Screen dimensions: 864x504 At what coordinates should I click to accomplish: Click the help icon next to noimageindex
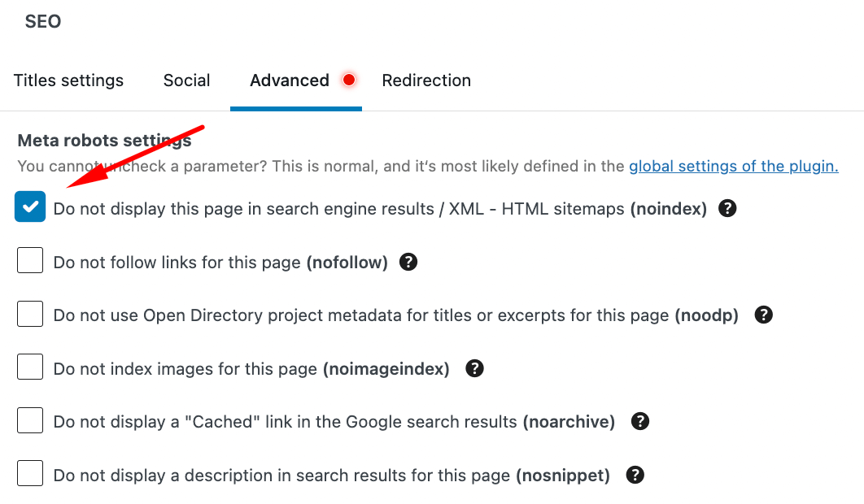(x=474, y=368)
